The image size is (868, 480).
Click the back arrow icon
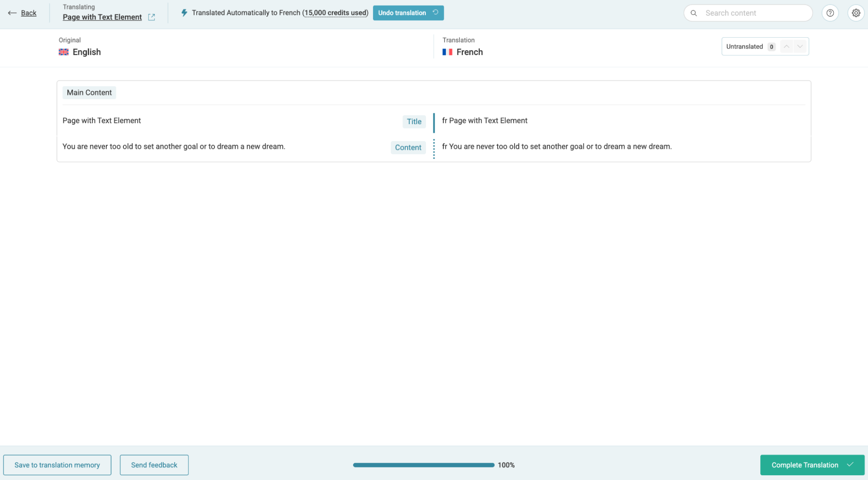pos(12,13)
